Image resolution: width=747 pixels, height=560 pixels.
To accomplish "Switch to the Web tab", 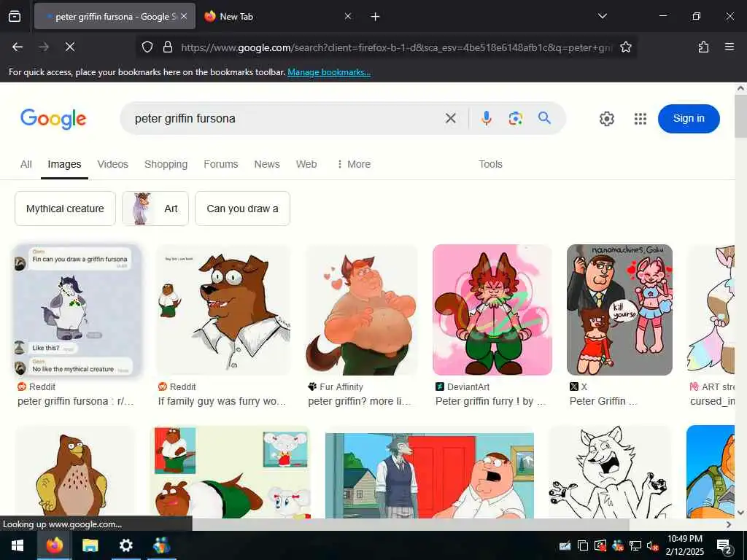I will 306,164.
